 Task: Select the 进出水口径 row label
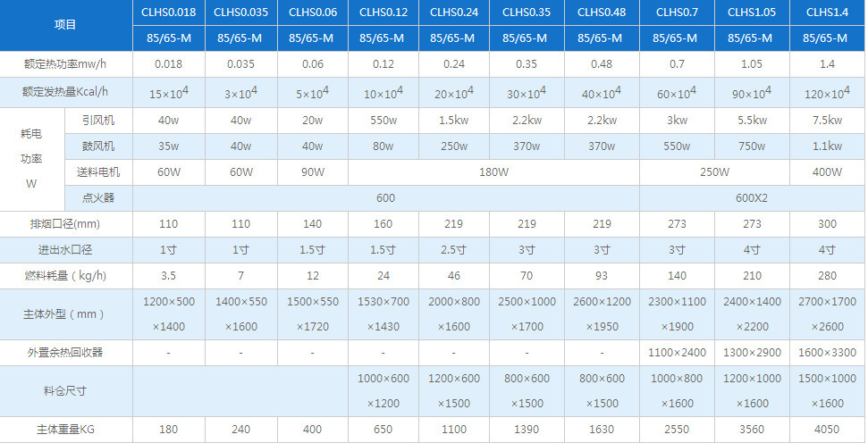(65, 250)
